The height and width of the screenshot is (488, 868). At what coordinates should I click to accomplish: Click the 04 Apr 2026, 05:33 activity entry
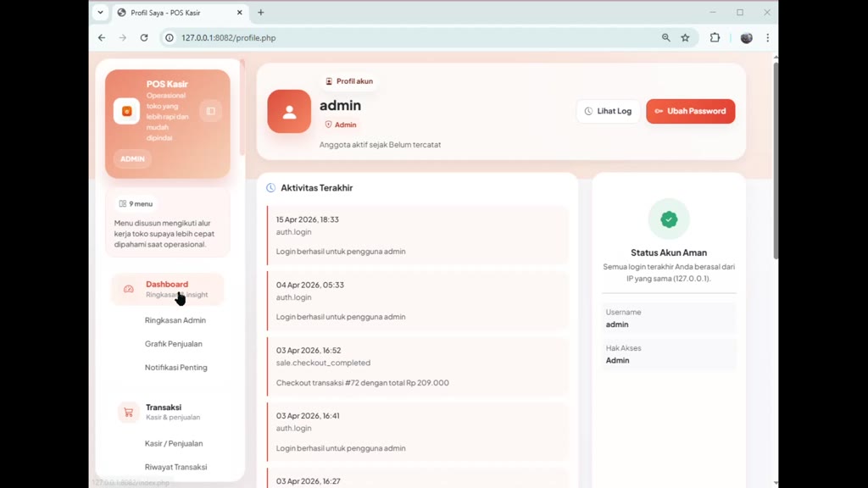pos(417,301)
